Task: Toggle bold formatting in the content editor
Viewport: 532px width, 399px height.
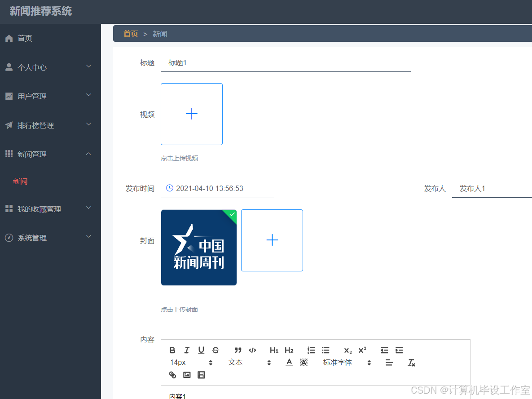Action: coord(172,350)
